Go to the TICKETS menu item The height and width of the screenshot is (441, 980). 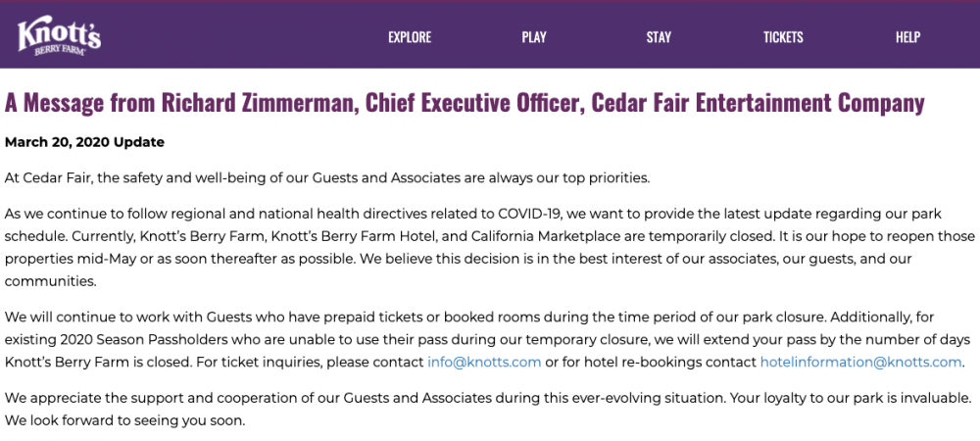[783, 37]
